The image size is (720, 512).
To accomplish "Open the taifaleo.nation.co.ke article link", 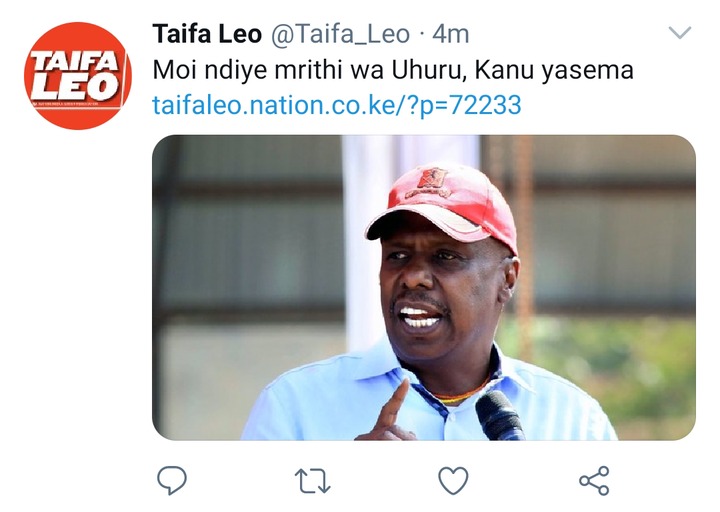I will tap(337, 105).
